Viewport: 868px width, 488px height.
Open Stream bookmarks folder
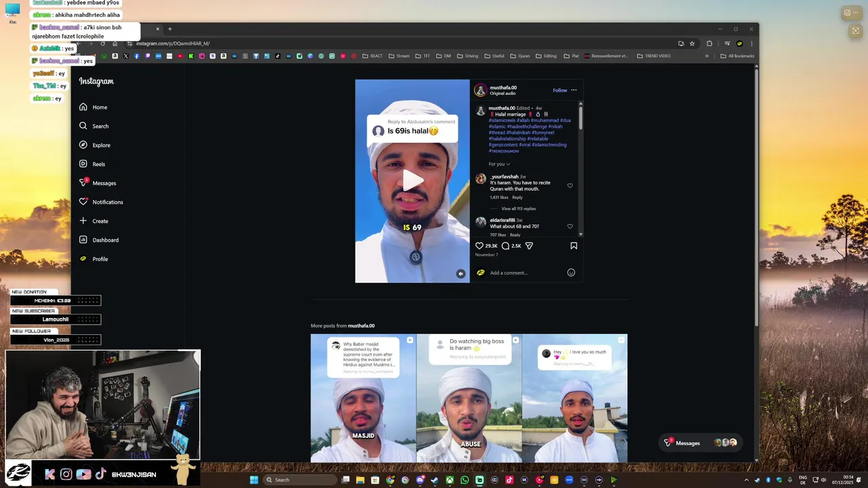[x=399, y=56]
